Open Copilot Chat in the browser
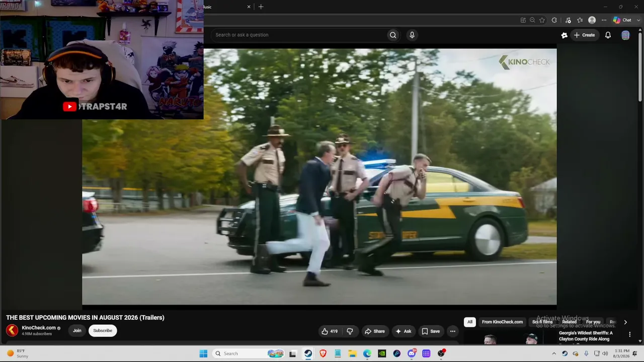Image resolution: width=644 pixels, height=362 pixels. [x=622, y=20]
